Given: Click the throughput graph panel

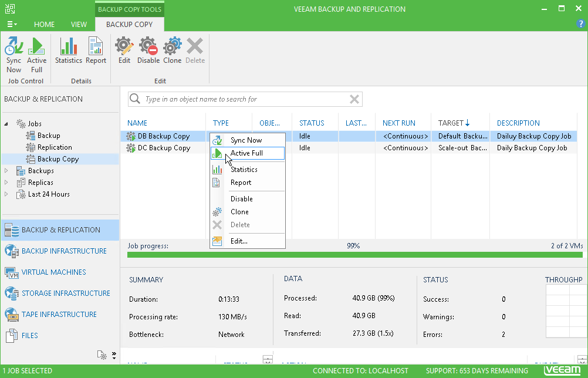Looking at the screenshot, I should click(x=566, y=311).
